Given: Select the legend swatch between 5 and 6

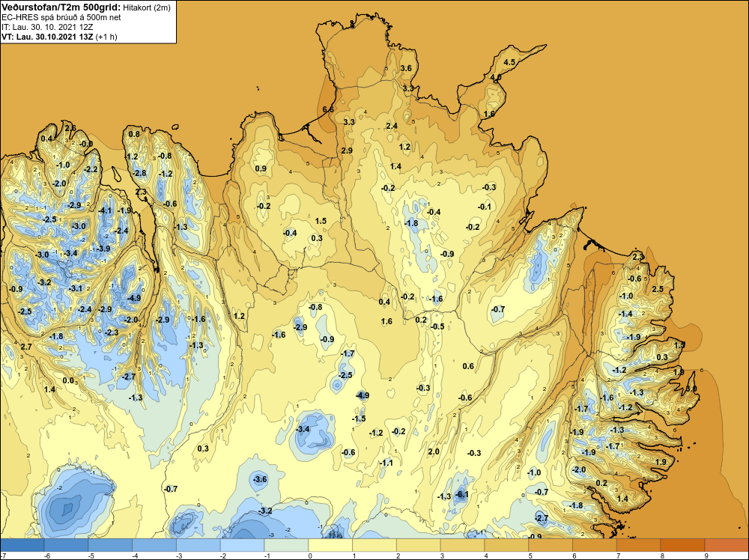Looking at the screenshot, I should tap(551, 545).
